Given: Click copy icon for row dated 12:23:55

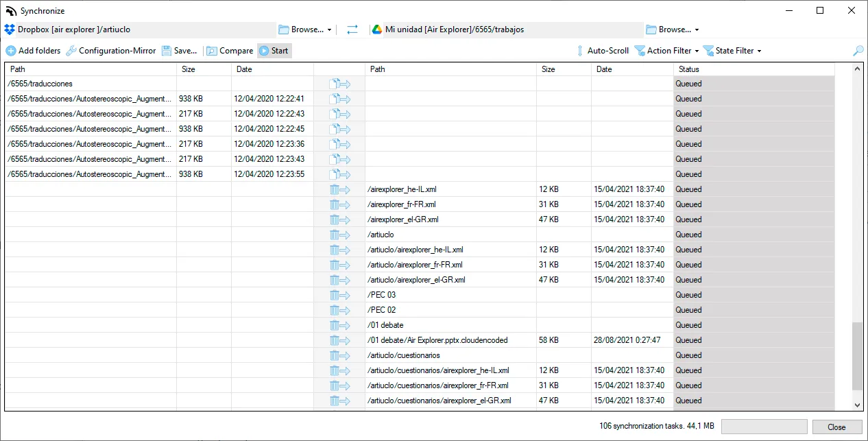Looking at the screenshot, I should pos(339,174).
